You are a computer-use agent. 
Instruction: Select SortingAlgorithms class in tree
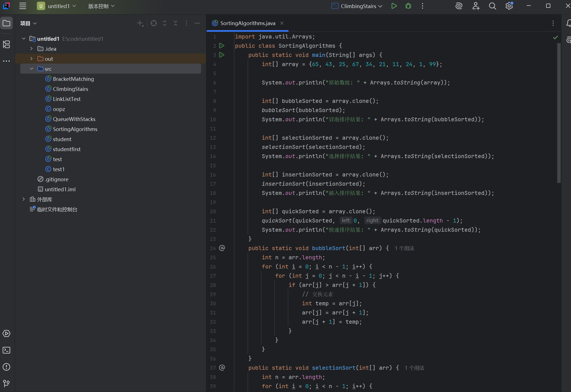pyautogui.click(x=75, y=129)
